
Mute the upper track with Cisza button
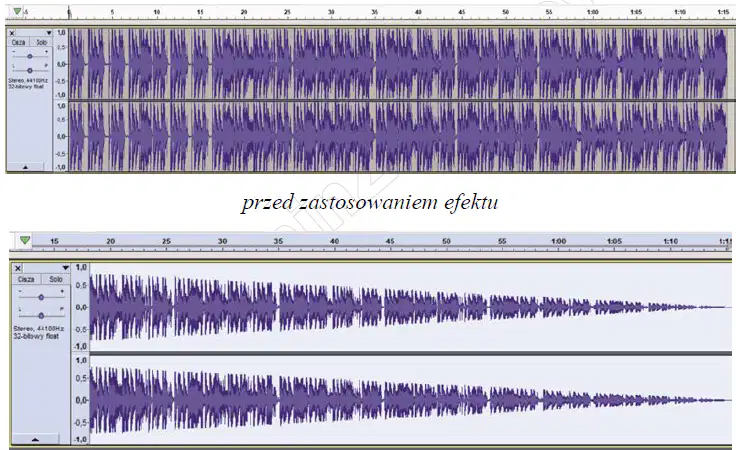(x=18, y=42)
